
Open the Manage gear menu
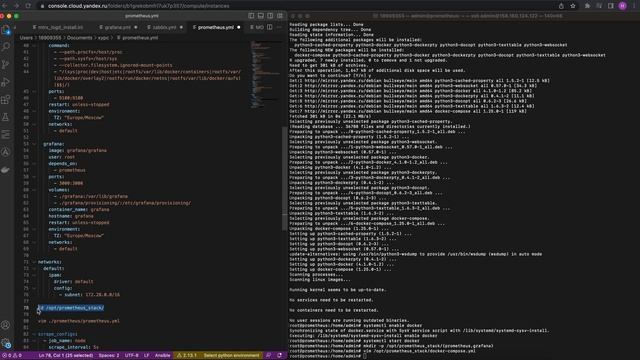6,343
